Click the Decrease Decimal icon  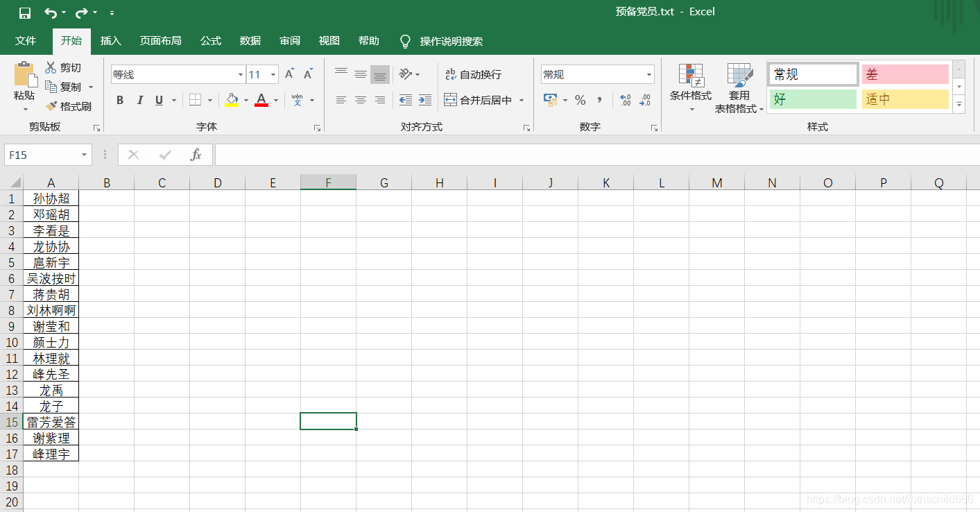[645, 100]
